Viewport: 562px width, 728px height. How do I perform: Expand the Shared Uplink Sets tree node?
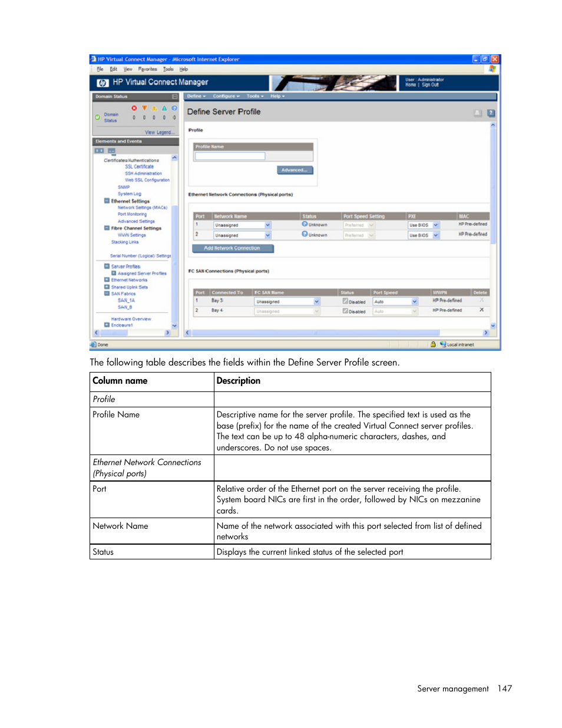(107, 287)
